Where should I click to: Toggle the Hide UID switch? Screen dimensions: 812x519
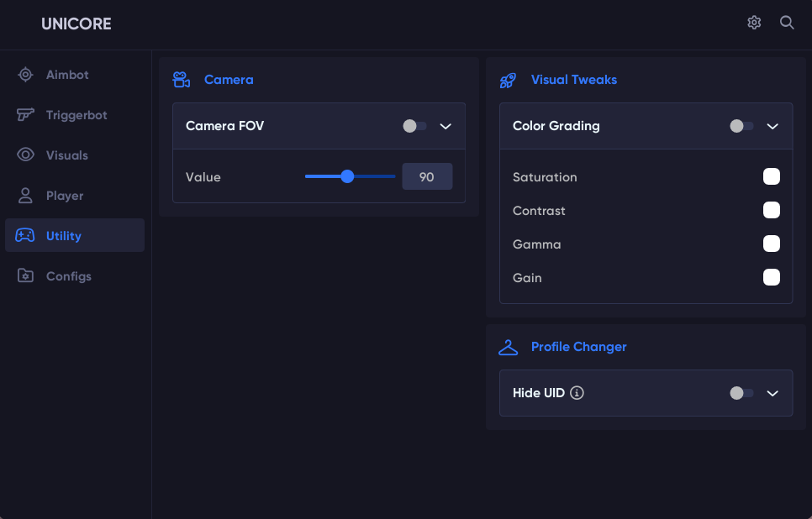741,393
